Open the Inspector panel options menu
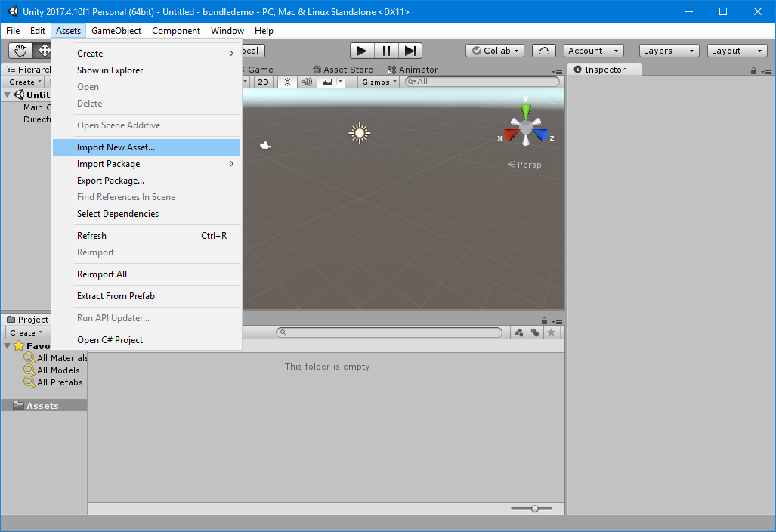Viewport: 776px width, 532px height. [767, 72]
